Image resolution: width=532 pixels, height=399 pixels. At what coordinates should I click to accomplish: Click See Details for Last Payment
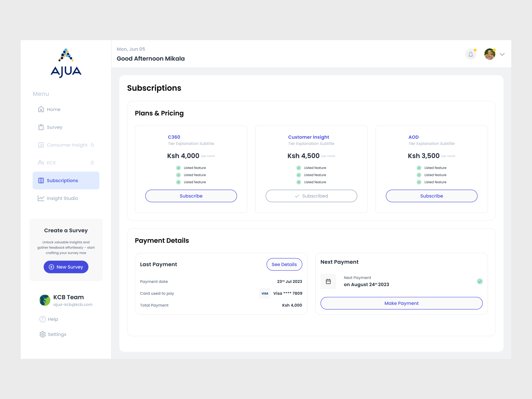tap(284, 265)
